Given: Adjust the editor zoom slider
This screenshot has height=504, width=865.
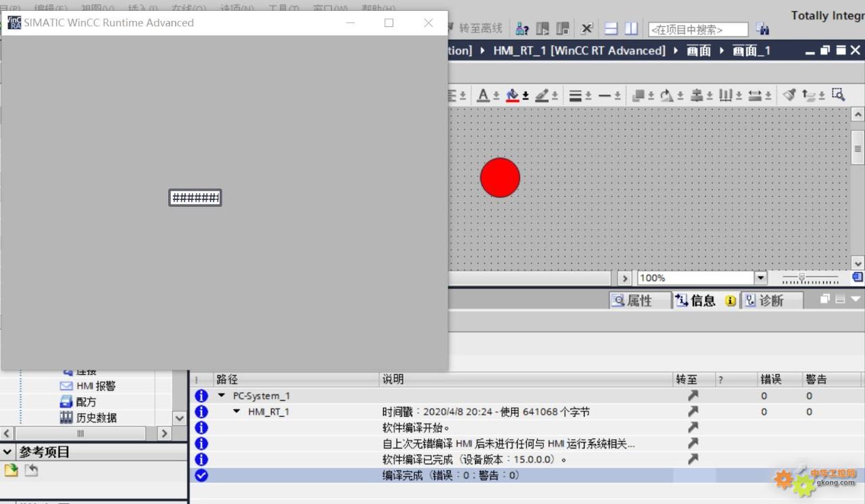Looking at the screenshot, I should (801, 277).
